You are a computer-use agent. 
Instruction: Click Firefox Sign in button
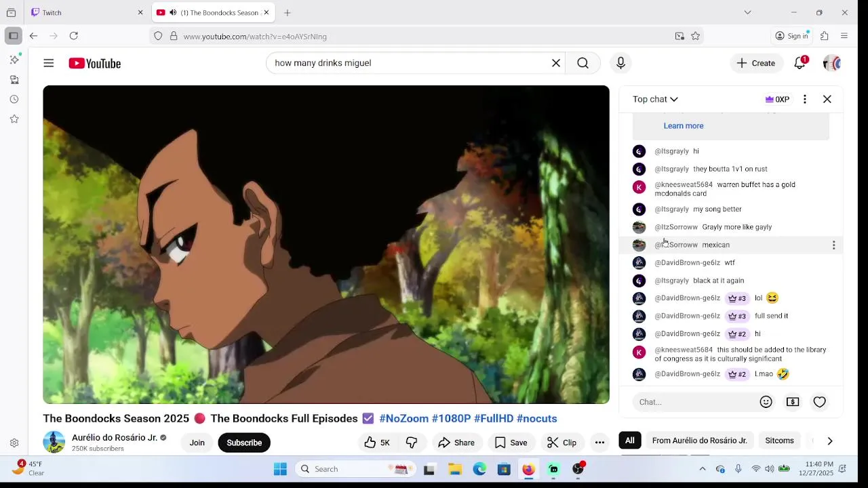coord(791,36)
